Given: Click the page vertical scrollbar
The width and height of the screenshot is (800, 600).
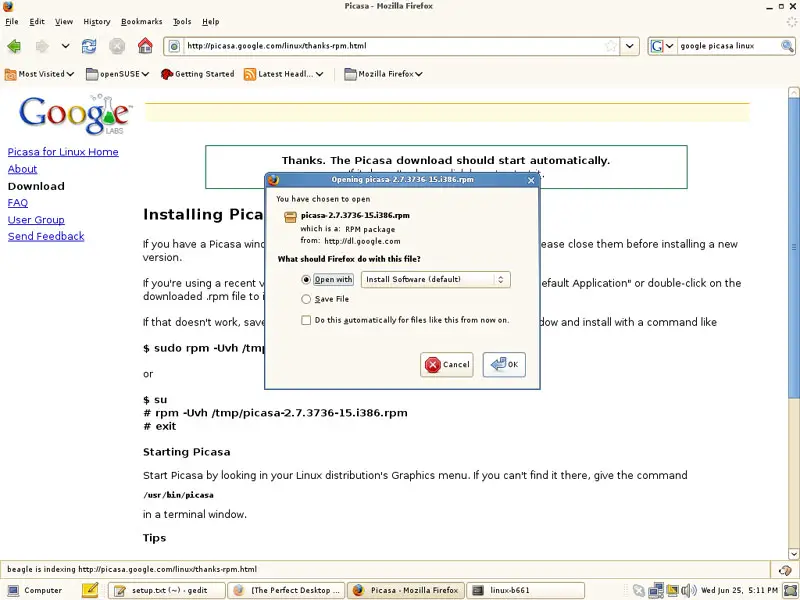Looking at the screenshot, I should [793, 247].
